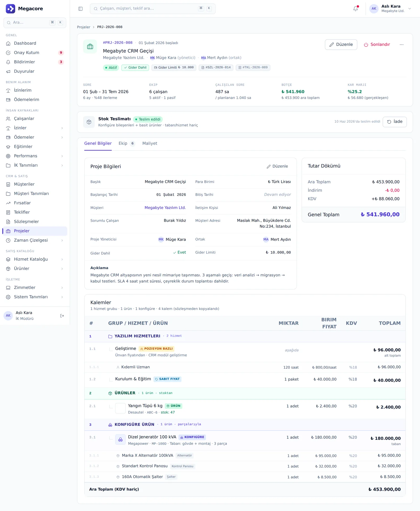Select the Kıdemli Uzman row
420x511 pixels.
245,368
